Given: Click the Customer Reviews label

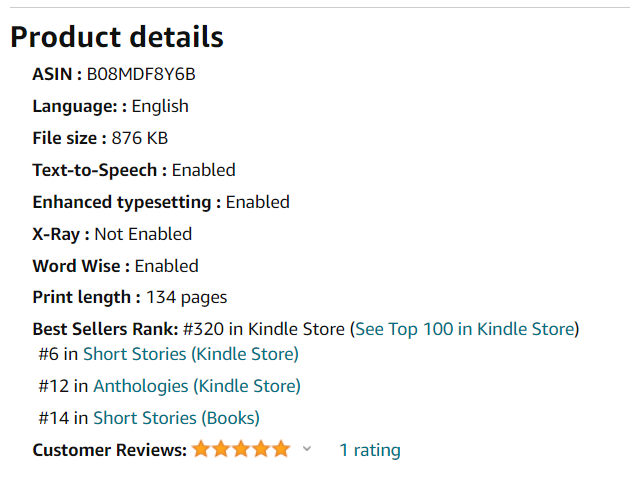Looking at the screenshot, I should [x=110, y=450].
